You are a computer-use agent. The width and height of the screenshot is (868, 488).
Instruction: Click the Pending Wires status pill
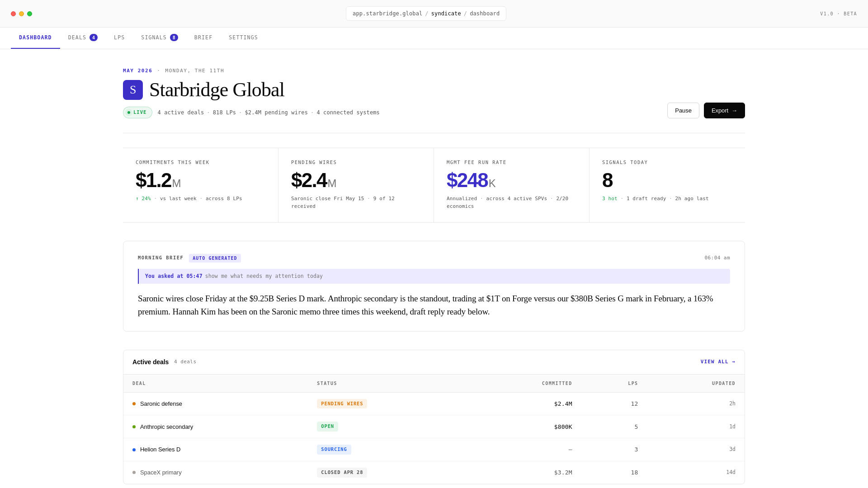coord(342,404)
